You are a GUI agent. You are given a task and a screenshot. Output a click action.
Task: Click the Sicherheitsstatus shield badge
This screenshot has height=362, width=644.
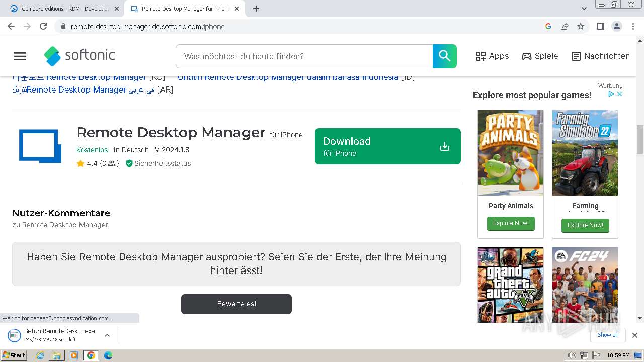pos(158,163)
